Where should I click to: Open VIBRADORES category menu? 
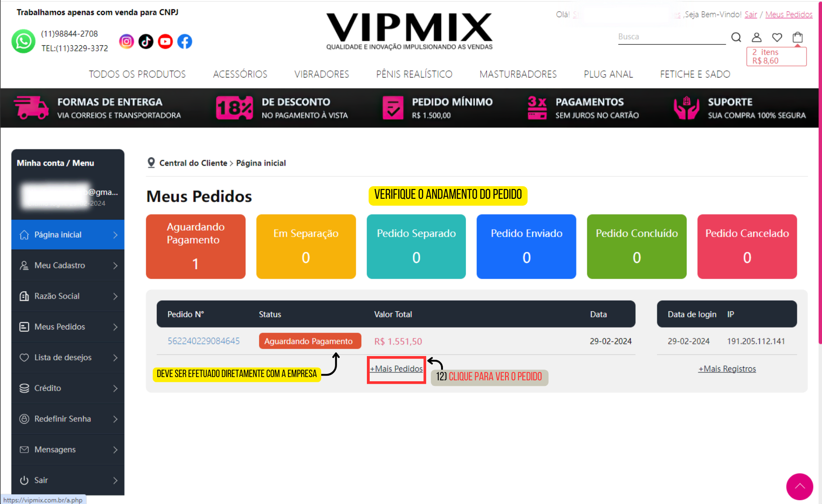click(x=322, y=74)
